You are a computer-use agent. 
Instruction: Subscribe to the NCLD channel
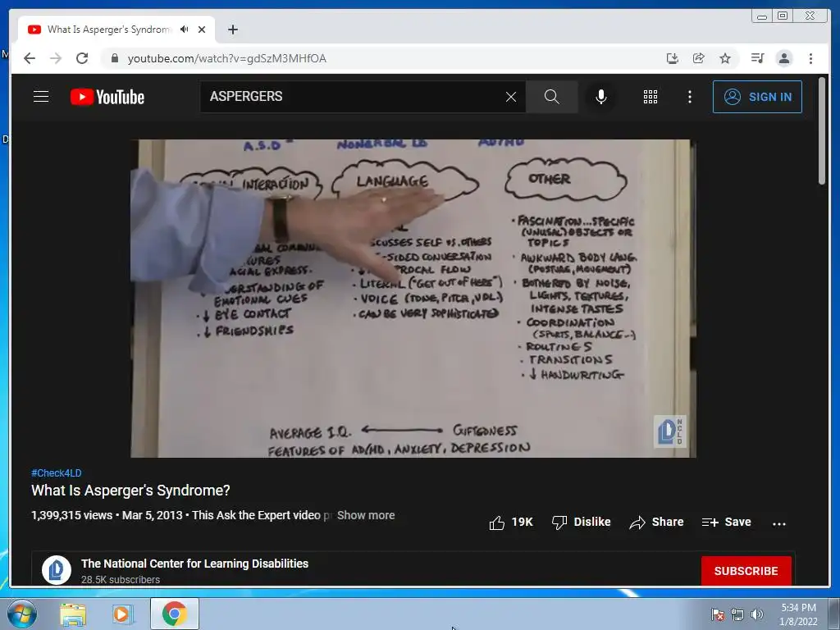coord(746,571)
